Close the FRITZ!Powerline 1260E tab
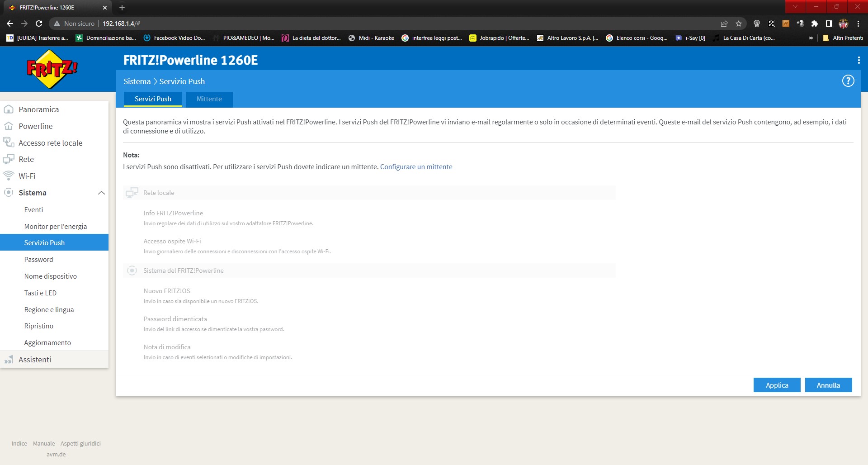This screenshot has height=465, width=868. pyautogui.click(x=105, y=8)
